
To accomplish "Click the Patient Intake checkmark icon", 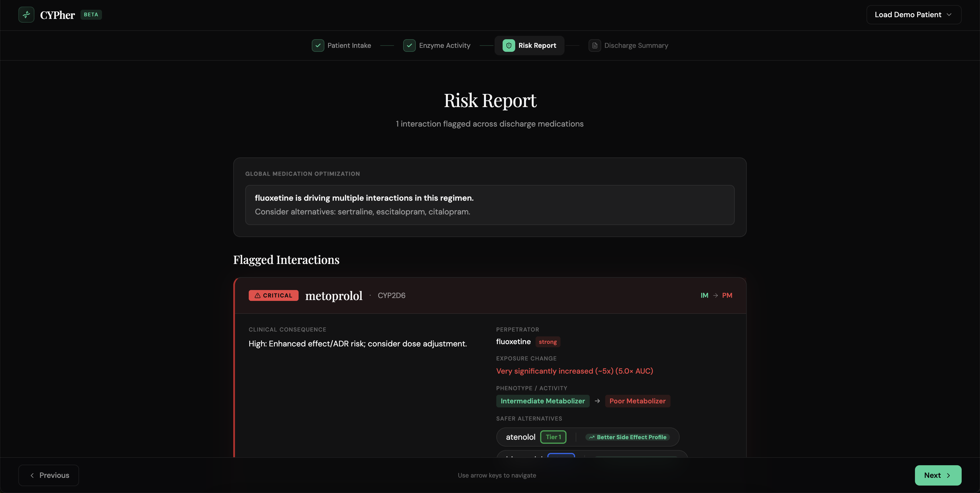I will (x=318, y=46).
